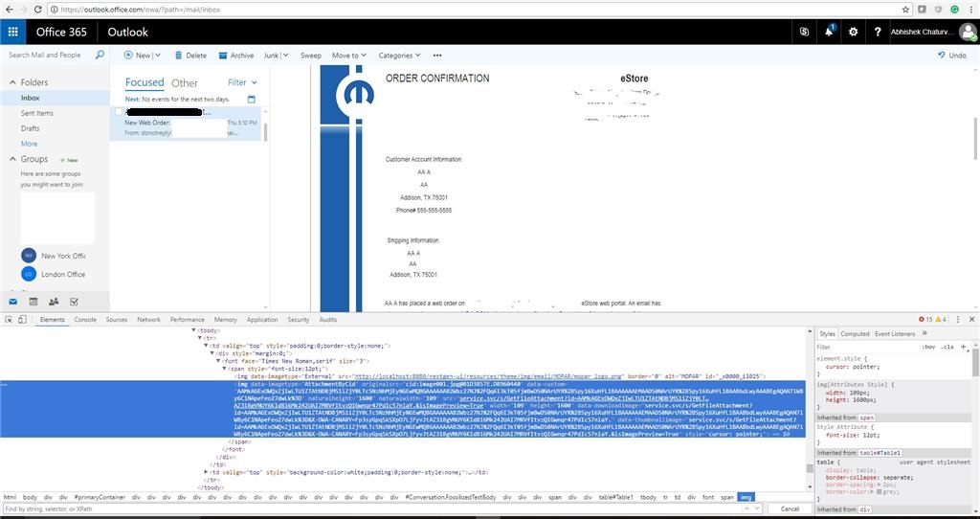The height and width of the screenshot is (519, 980).
Task: Toggle DevTools device toolbar
Action: click(x=22, y=319)
